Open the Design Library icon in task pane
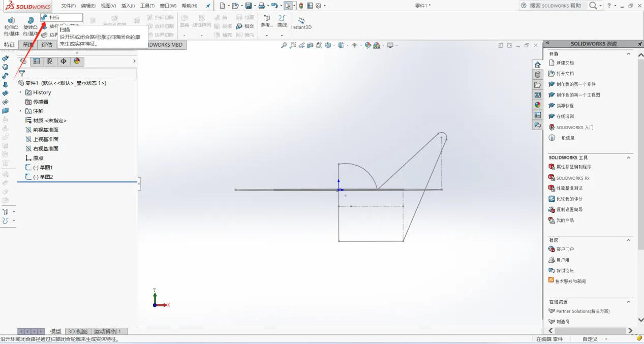 pos(537,75)
